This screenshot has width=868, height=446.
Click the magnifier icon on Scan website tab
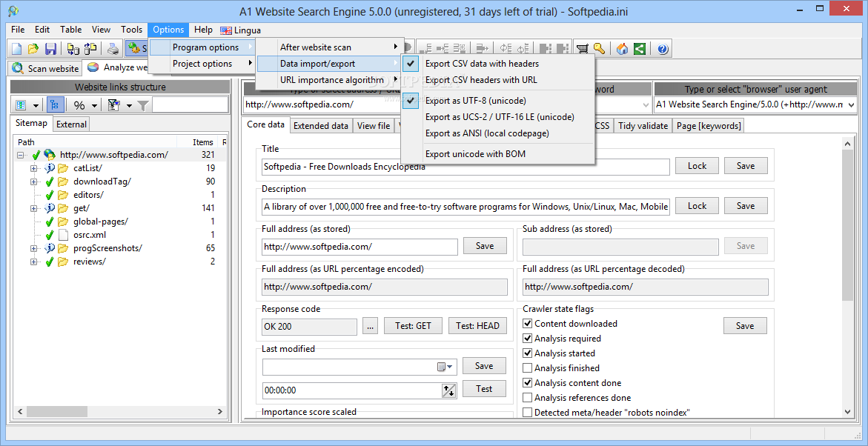(x=19, y=68)
